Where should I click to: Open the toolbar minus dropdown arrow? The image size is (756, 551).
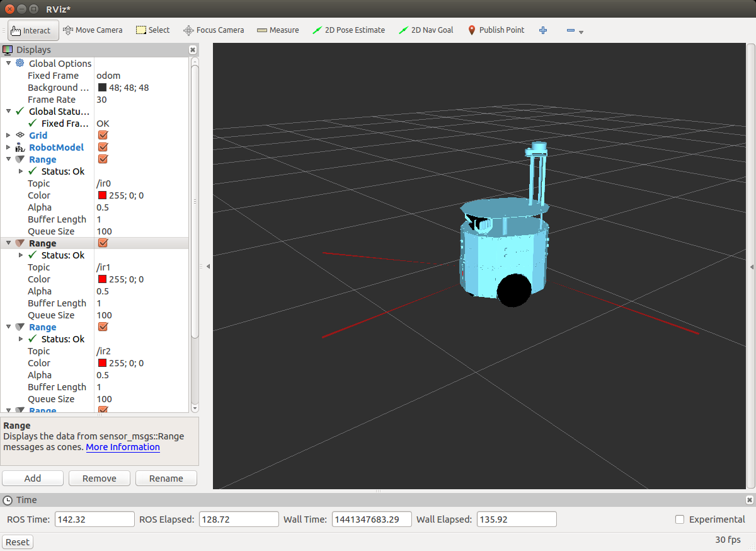pyautogui.click(x=581, y=32)
